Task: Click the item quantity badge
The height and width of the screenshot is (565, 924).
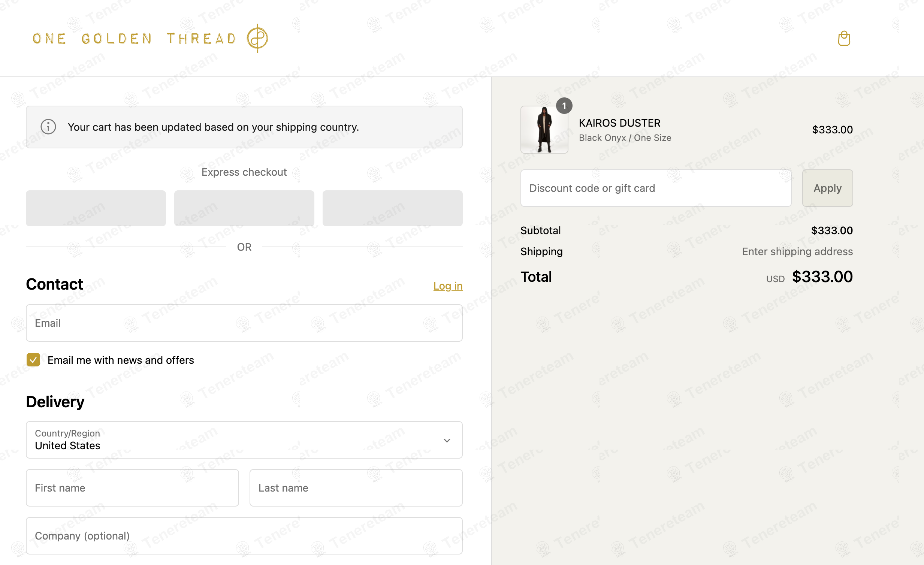Action: (564, 106)
